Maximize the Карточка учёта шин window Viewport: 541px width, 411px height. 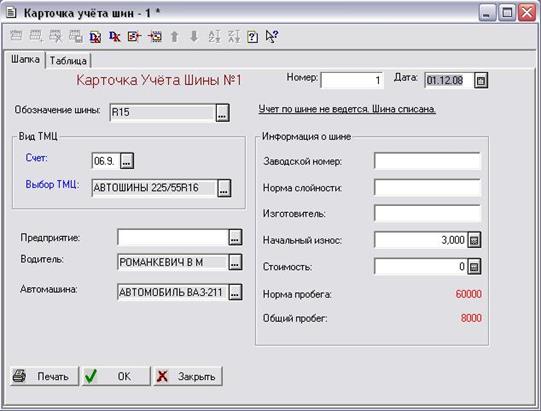pyautogui.click(x=507, y=13)
